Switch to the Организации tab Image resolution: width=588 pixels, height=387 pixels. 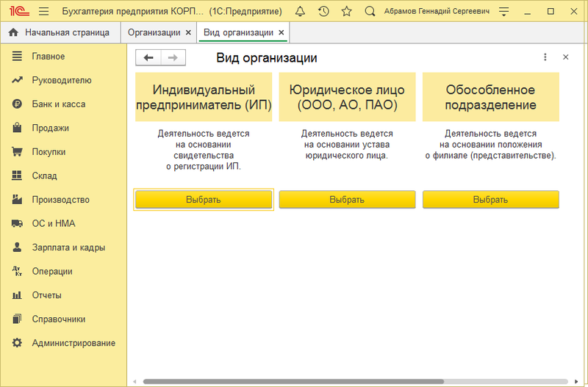click(154, 33)
